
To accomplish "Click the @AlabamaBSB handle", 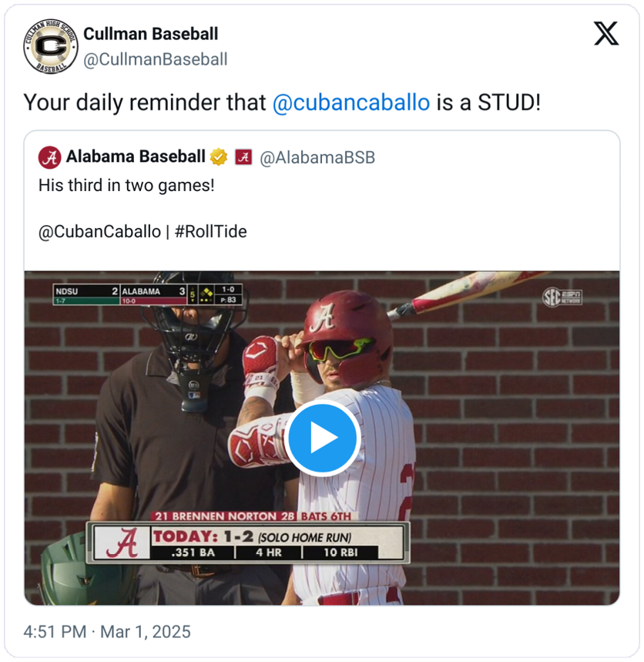I will pos(317,157).
